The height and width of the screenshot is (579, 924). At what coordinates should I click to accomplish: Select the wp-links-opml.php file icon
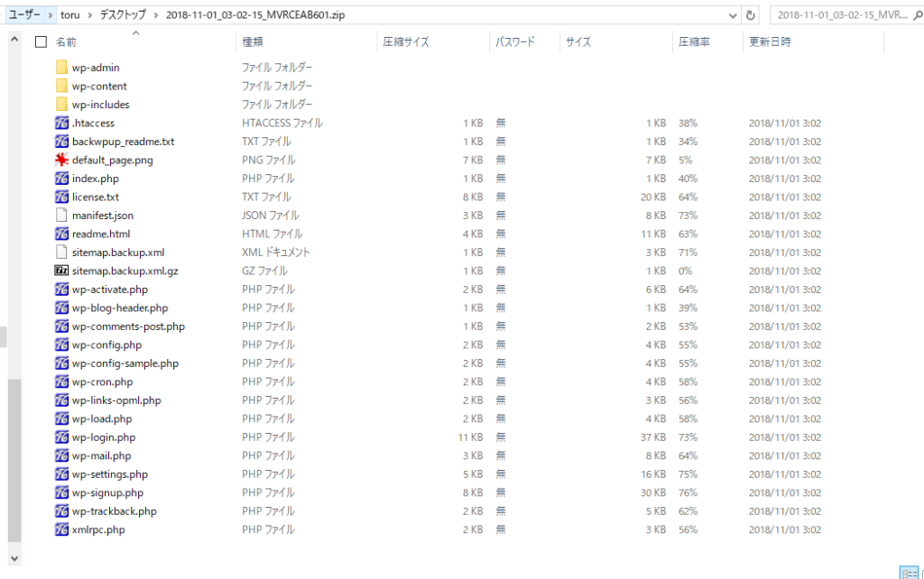tap(61, 400)
